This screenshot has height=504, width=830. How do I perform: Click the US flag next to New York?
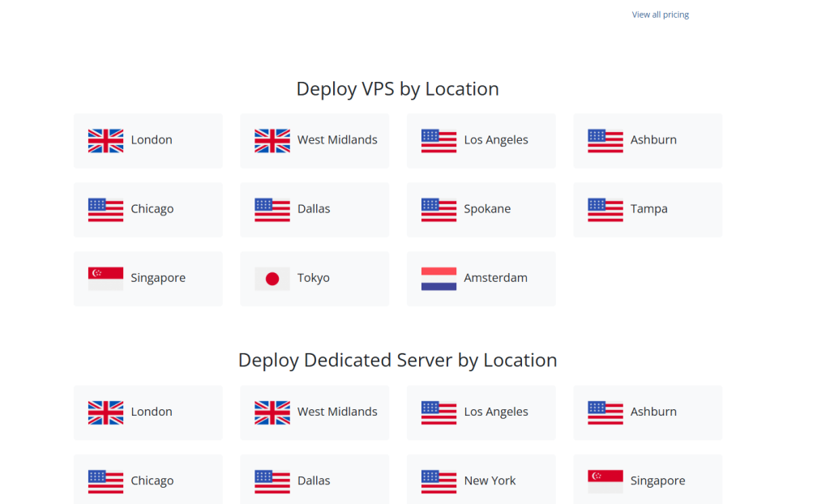click(x=439, y=481)
